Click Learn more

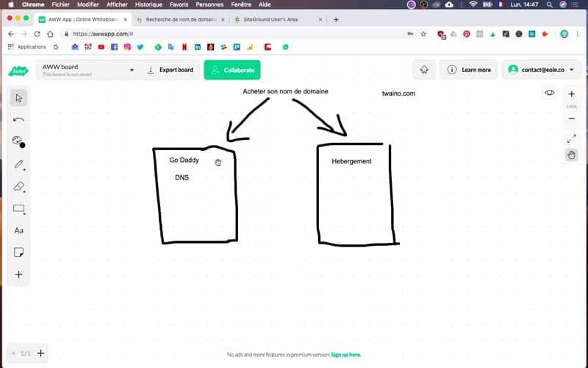click(469, 70)
